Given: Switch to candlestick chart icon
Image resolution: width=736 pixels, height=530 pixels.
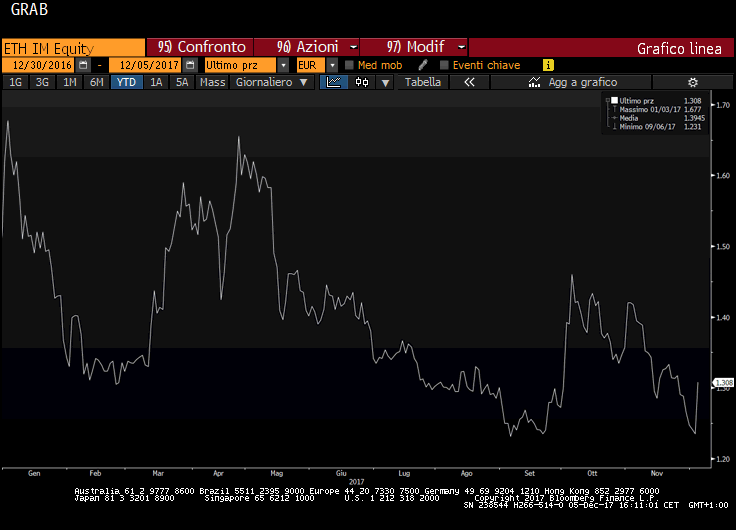Looking at the screenshot, I should [x=362, y=82].
